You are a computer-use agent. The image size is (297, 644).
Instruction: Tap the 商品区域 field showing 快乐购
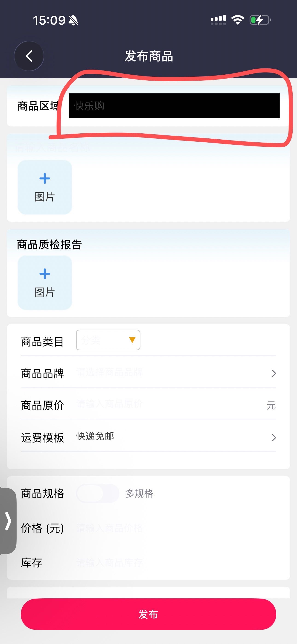pyautogui.click(x=174, y=106)
